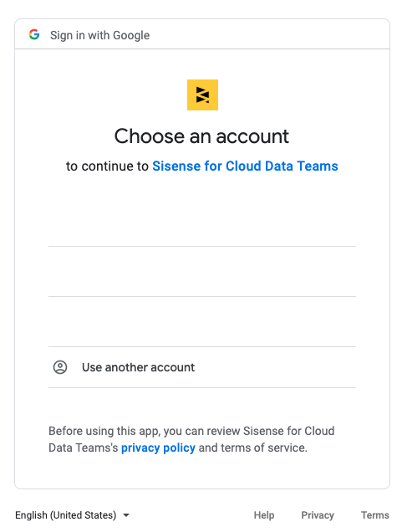Image resolution: width=402 pixels, height=532 pixels.
Task: Click the header bar of the sign-in card
Action: point(202,34)
